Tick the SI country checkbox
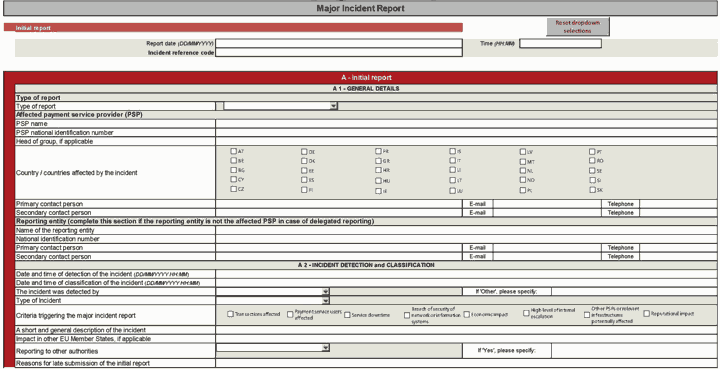This screenshot has width=720, height=369. (x=592, y=180)
